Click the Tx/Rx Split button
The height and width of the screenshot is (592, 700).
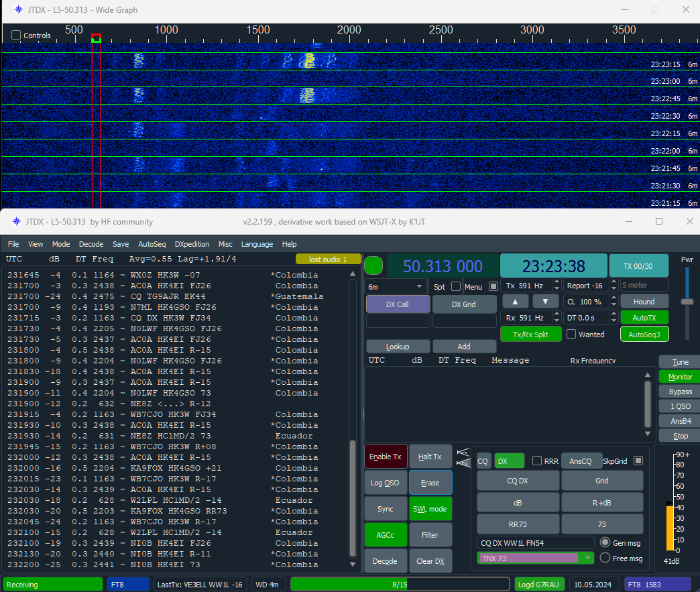[x=530, y=334]
